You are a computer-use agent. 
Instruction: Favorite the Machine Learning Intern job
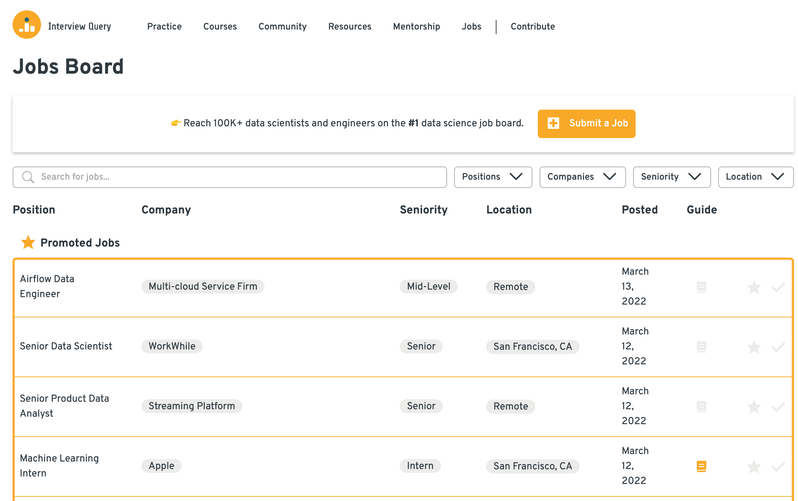[754, 467]
